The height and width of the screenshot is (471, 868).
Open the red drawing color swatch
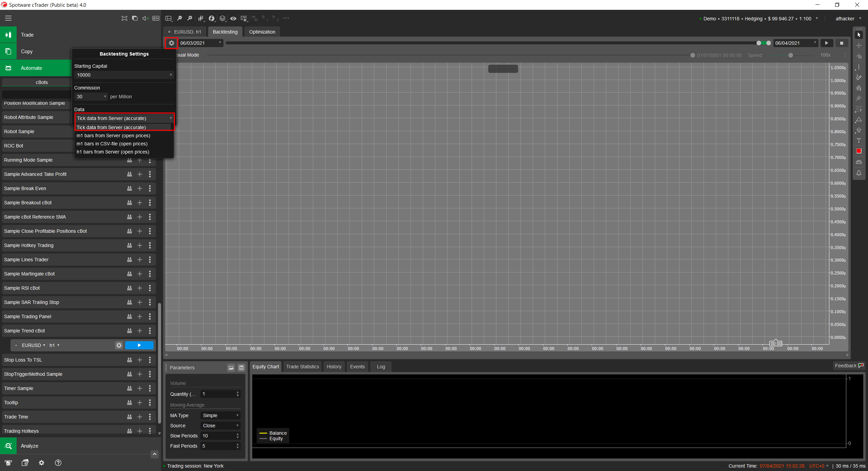click(x=859, y=151)
